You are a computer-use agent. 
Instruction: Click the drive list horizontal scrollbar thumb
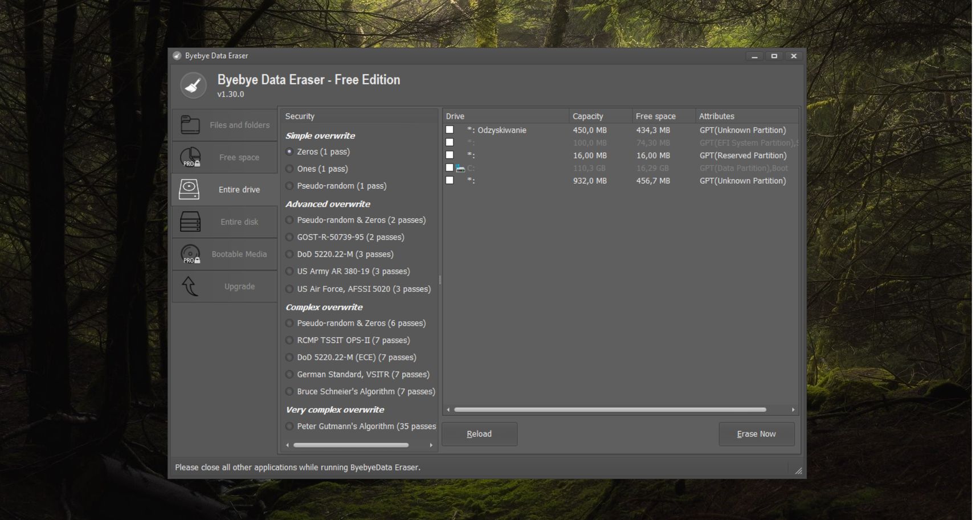click(x=610, y=410)
